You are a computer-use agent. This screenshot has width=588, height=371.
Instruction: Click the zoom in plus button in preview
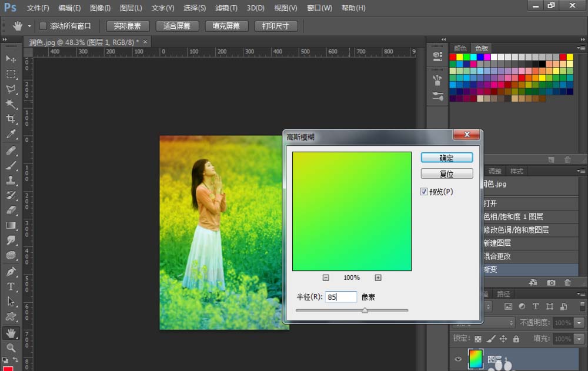click(x=378, y=278)
